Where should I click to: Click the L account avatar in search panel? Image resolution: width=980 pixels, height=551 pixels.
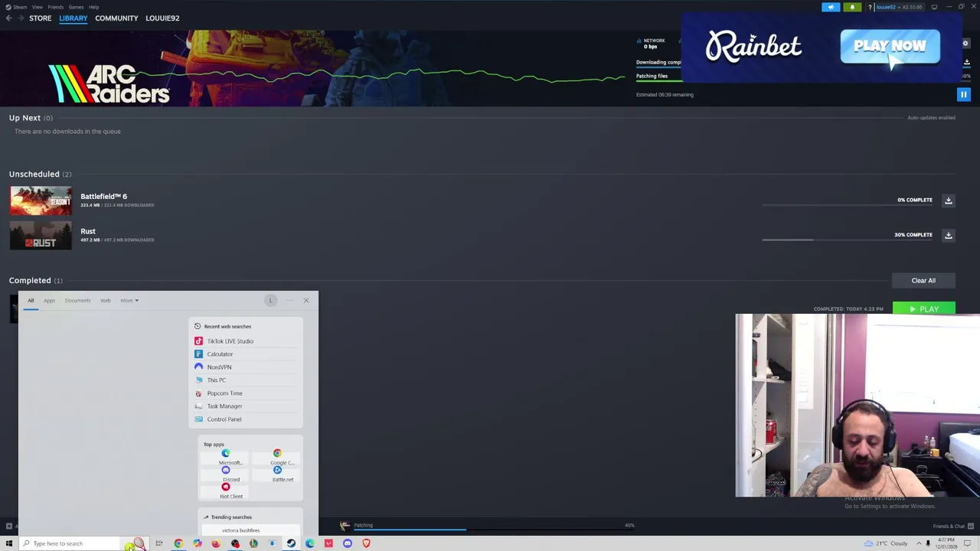click(270, 300)
